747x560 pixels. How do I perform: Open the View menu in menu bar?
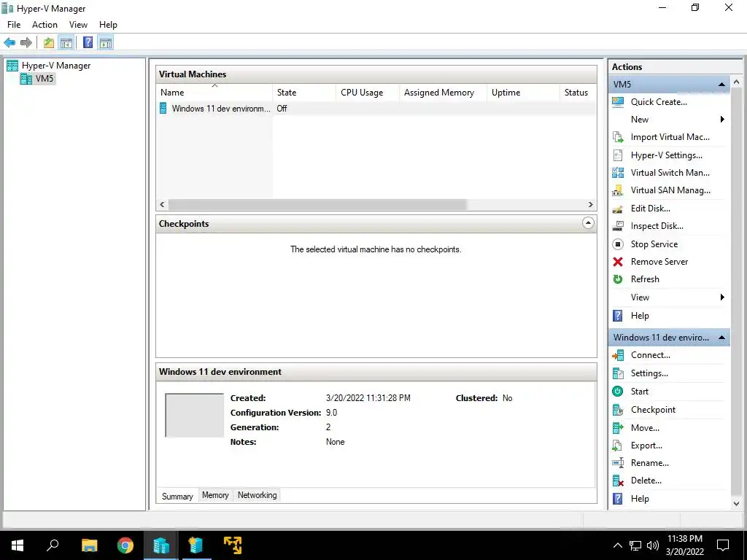pyautogui.click(x=78, y=25)
